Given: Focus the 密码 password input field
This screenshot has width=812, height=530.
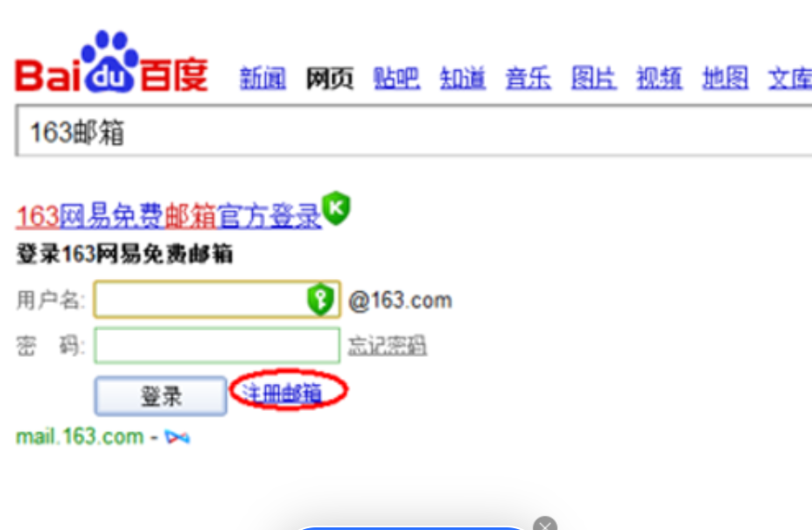Looking at the screenshot, I should (216, 345).
